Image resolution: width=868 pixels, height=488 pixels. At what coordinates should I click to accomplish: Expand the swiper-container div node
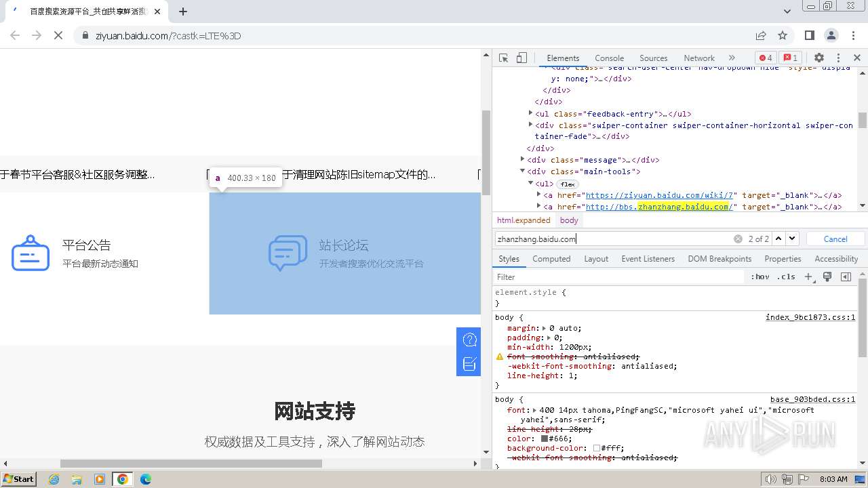531,125
